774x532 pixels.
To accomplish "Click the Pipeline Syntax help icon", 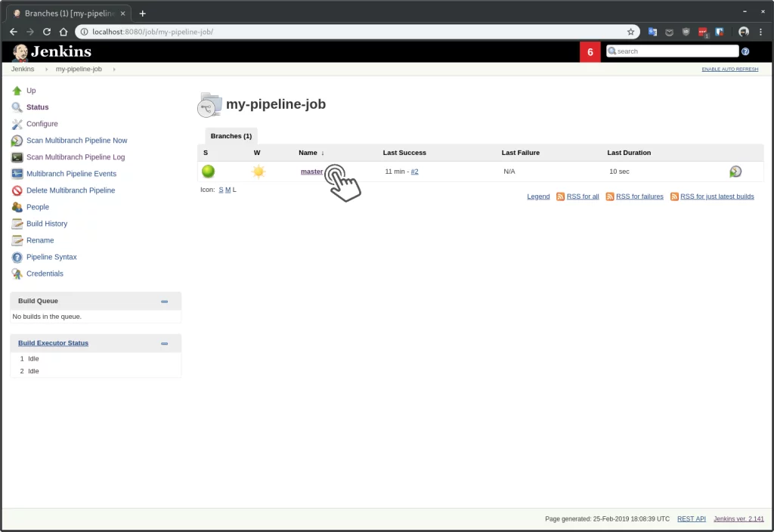I will (x=17, y=257).
